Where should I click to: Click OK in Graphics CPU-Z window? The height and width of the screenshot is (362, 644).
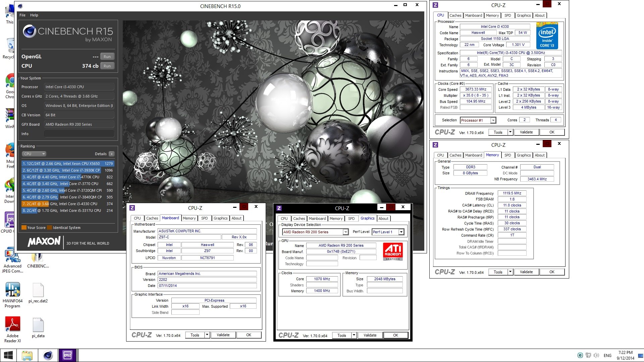point(395,335)
